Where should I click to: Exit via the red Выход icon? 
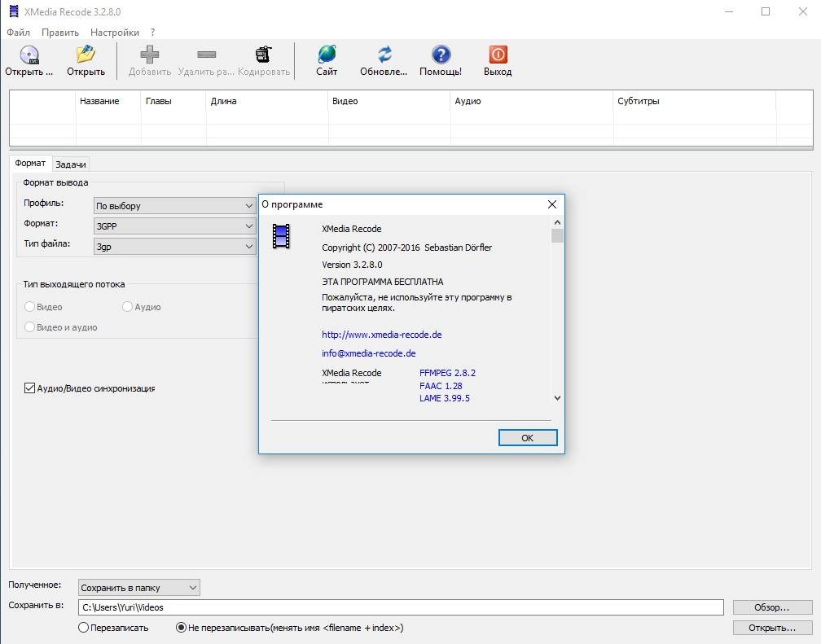coord(498,55)
